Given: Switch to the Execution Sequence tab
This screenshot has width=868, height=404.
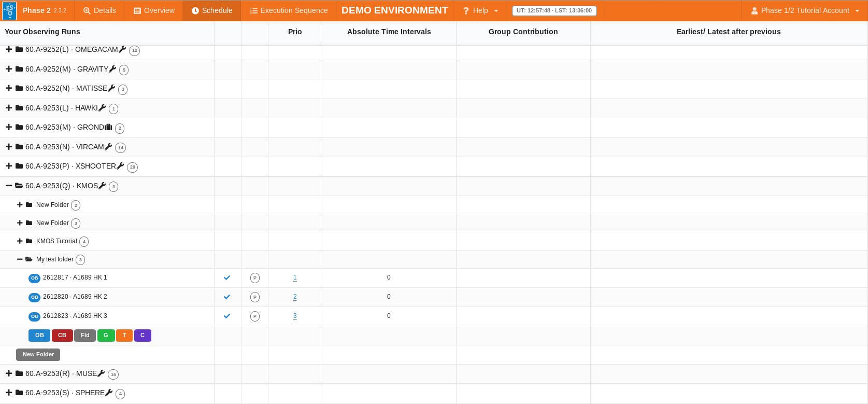Looking at the screenshot, I should pyautogui.click(x=289, y=10).
